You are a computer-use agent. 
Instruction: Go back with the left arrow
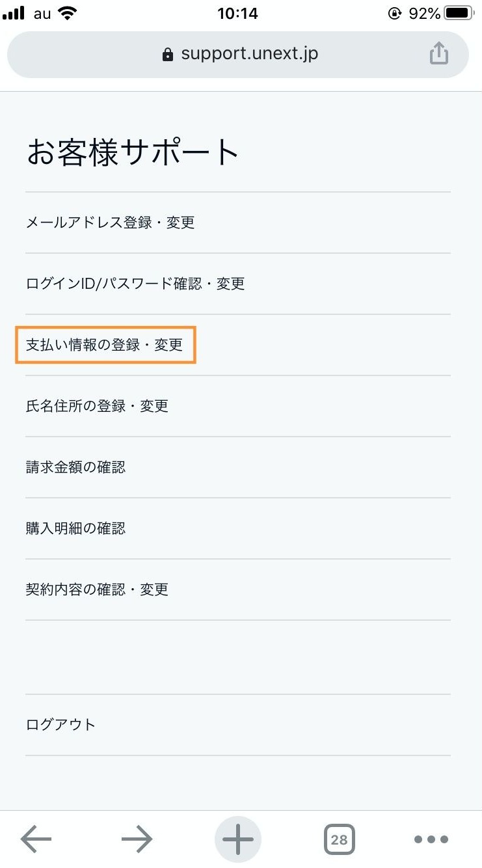36,839
